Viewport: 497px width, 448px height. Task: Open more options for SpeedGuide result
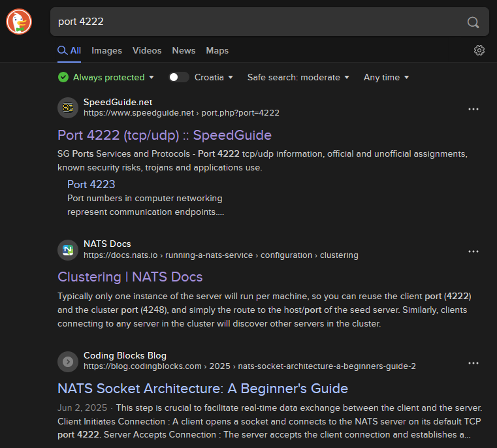click(473, 109)
